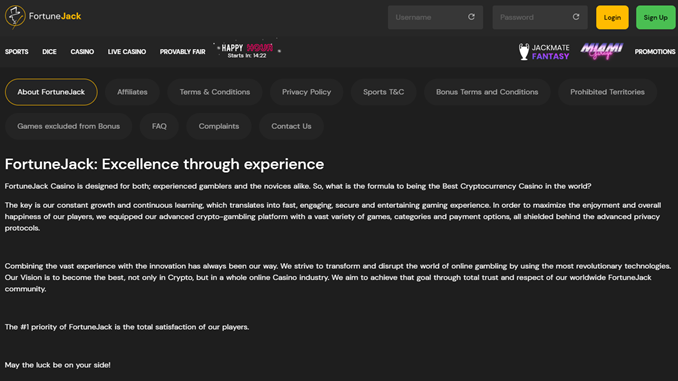The image size is (678, 381).
Task: Focus the Username input field
Action: point(435,17)
